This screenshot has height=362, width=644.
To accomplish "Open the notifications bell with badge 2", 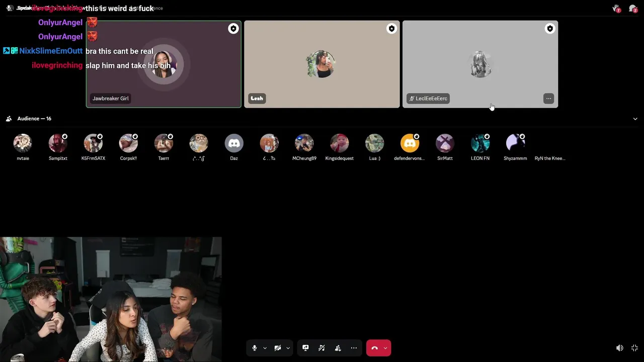I will (633, 9).
